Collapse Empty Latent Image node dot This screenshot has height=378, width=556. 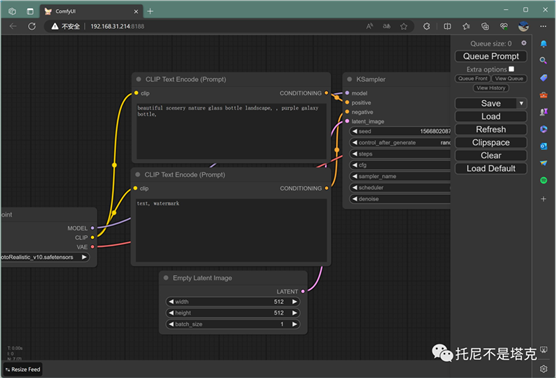(x=166, y=278)
